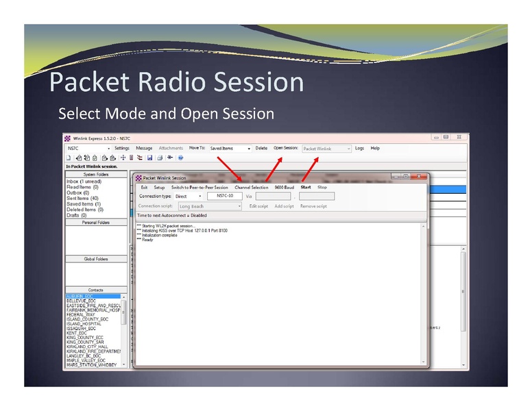Select the MARS_STATION_WHIDBEY contact

(92, 365)
